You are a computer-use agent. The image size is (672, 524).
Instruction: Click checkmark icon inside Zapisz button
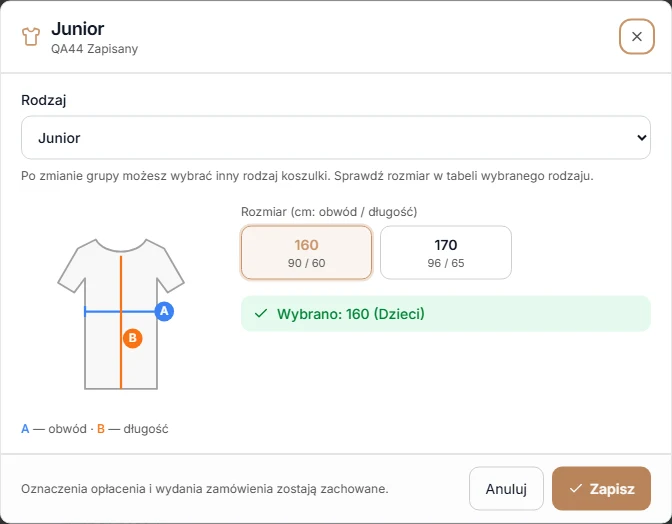point(576,488)
